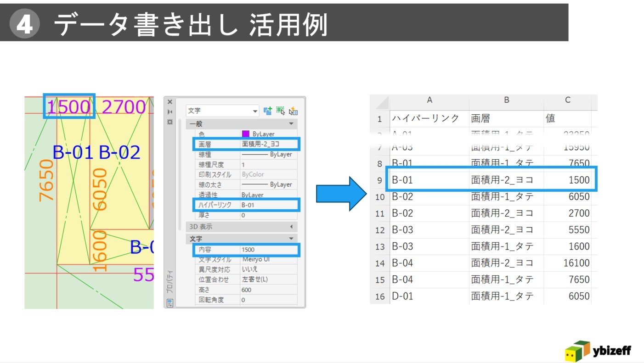Viewport: 644px width, 363px height.
Task: Click cell C12 with value 5550
Action: 568,230
